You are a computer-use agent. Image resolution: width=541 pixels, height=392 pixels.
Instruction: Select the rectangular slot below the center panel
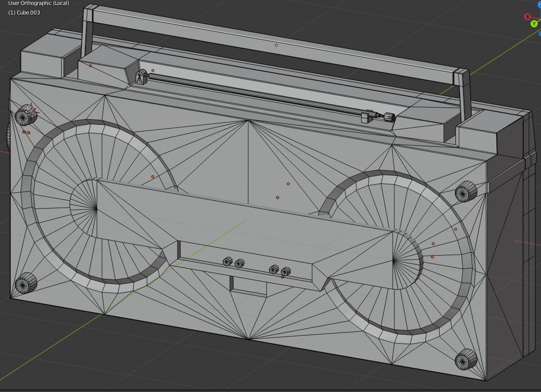point(248,286)
